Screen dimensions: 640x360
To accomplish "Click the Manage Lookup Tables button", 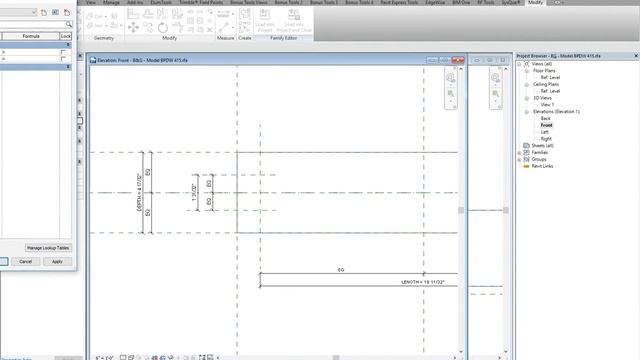I will (48, 248).
